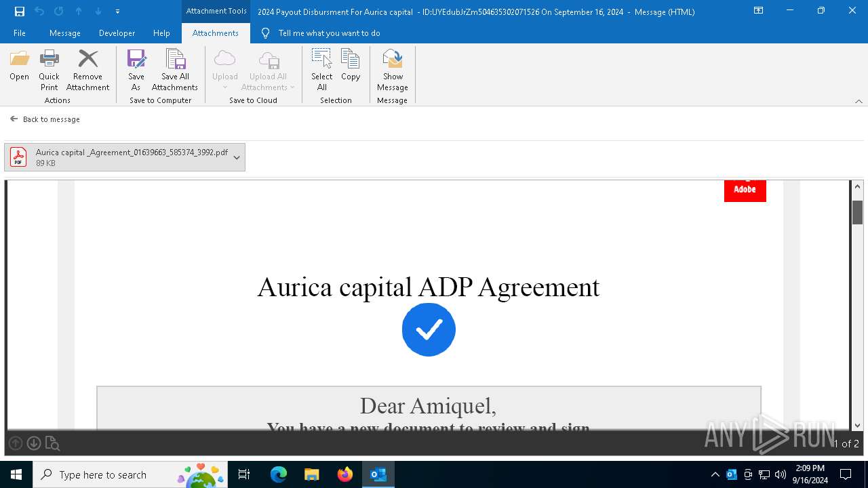This screenshot has width=868, height=488.
Task: Click Save As attachment button
Action: click(136, 70)
